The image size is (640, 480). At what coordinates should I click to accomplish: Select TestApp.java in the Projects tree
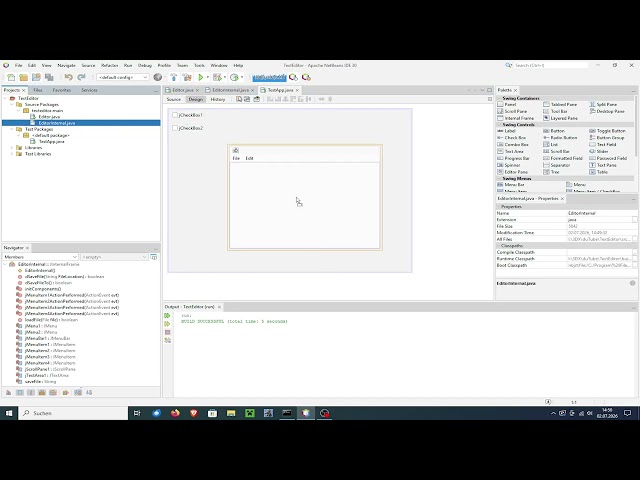tap(51, 142)
